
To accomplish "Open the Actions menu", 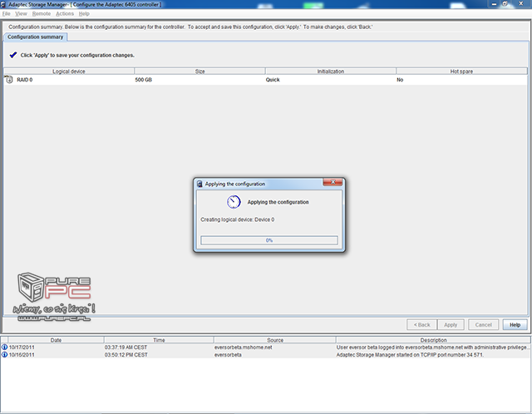I will [65, 13].
